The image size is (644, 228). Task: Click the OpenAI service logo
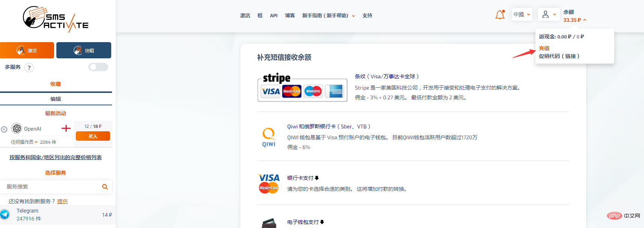(17, 128)
